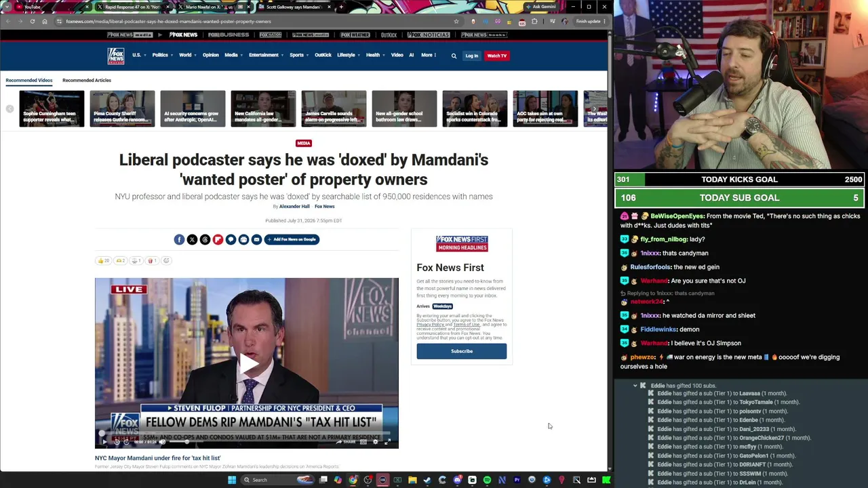Click the Fox News logo in the header

coord(116,56)
